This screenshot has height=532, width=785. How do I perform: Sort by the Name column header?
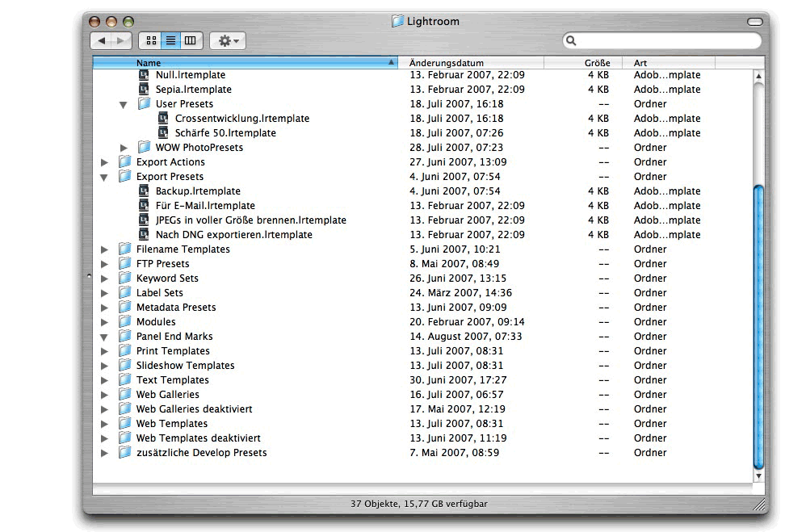(246, 62)
